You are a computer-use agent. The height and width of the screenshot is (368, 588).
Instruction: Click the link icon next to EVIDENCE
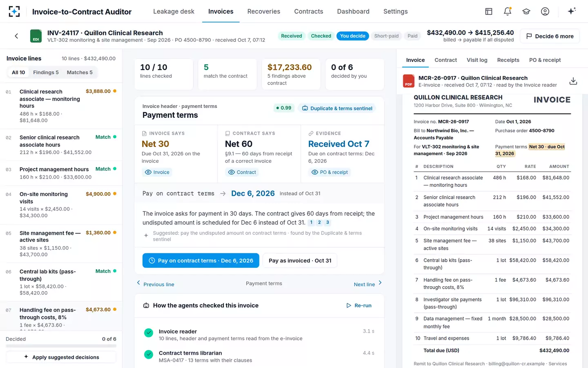[311, 133]
